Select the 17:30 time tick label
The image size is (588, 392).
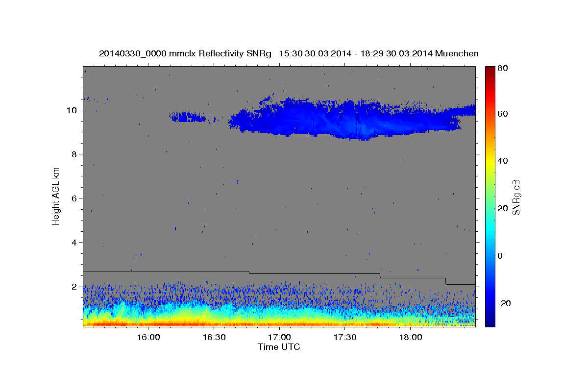(345, 338)
